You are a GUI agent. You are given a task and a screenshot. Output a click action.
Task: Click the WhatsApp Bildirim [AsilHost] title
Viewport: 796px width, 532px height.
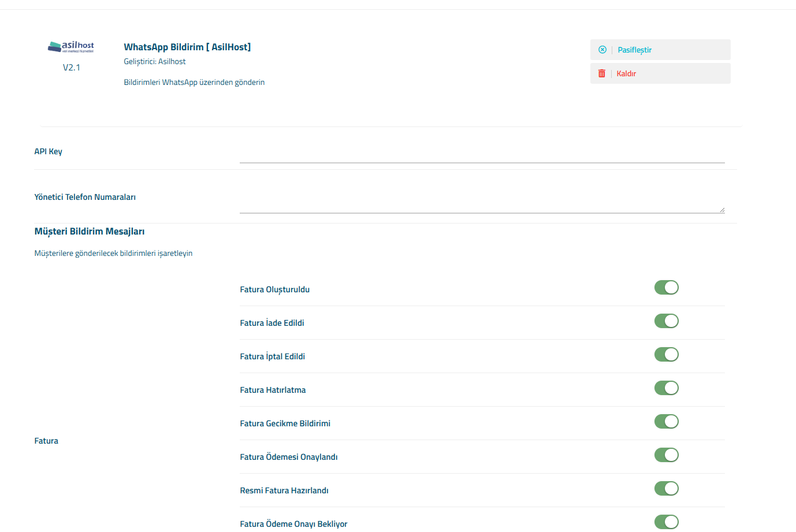(x=187, y=47)
